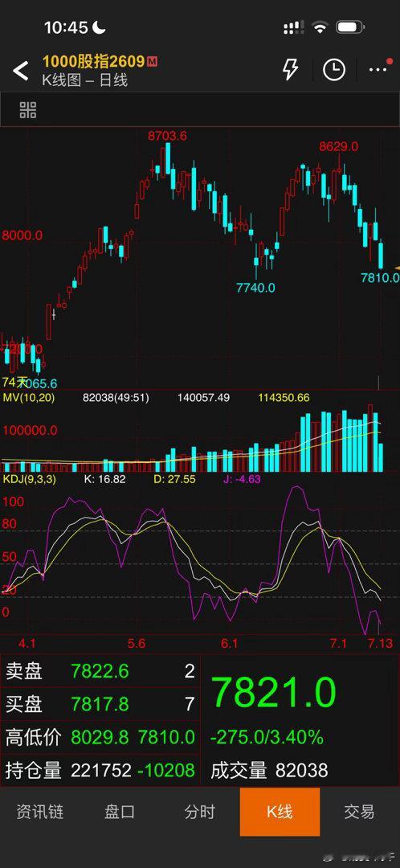400x868 pixels.
Task: Tap the 100000.0 volume axis label
Action: click(30, 431)
